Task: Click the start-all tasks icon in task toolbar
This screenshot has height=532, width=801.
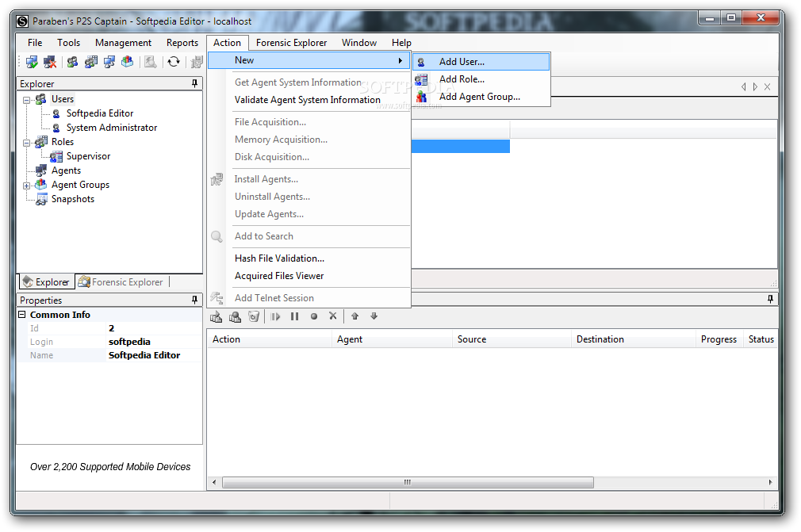Action: pos(216,317)
